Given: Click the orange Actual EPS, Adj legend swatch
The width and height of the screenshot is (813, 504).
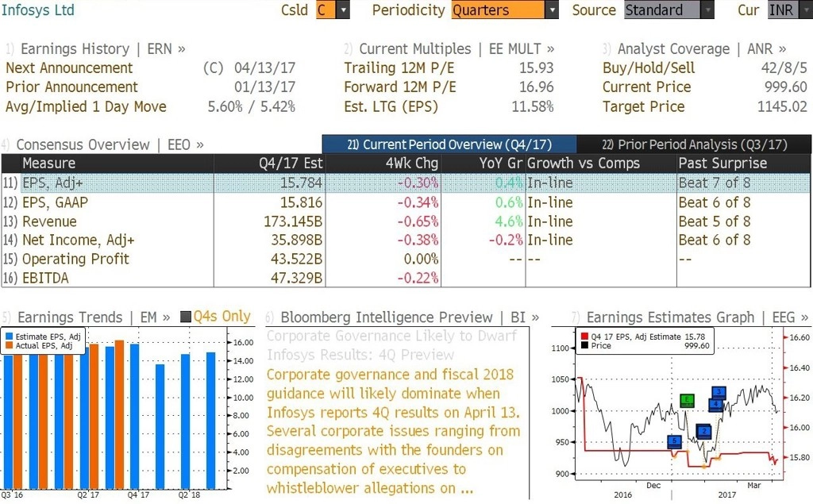Looking at the screenshot, I should tap(9, 346).
